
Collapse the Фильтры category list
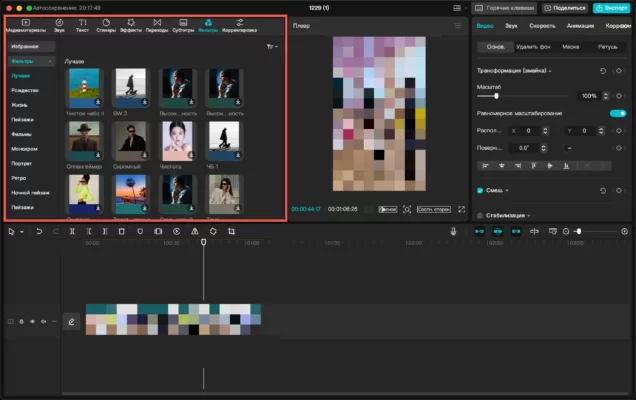click(50, 61)
